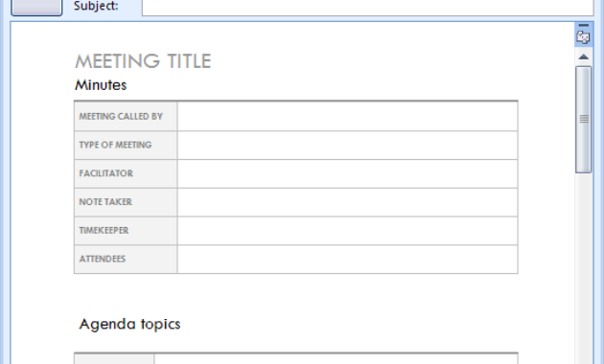The width and height of the screenshot is (604, 364).
Task: Click into the Subject field
Action: pos(367,7)
